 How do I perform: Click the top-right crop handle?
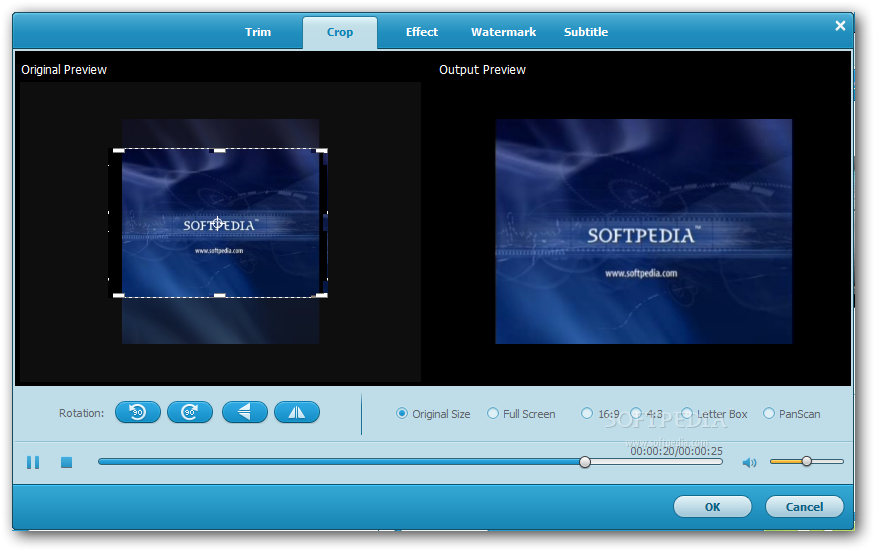[322, 151]
